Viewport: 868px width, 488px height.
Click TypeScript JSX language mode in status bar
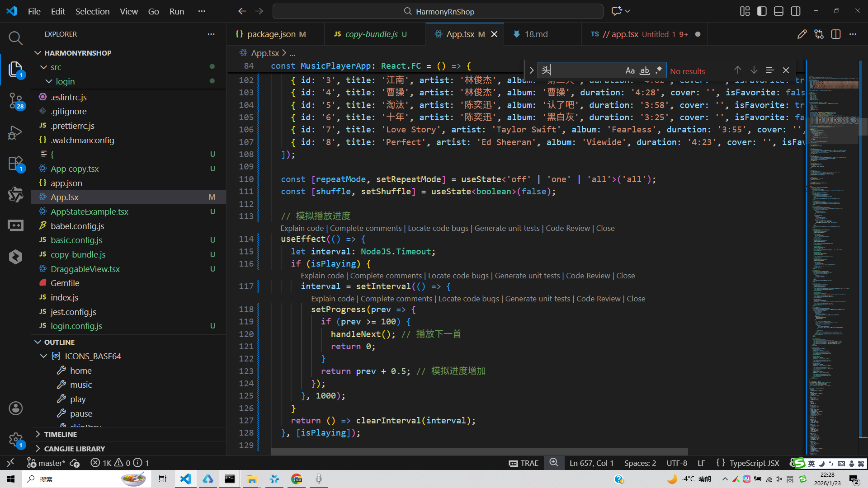pyautogui.click(x=754, y=463)
